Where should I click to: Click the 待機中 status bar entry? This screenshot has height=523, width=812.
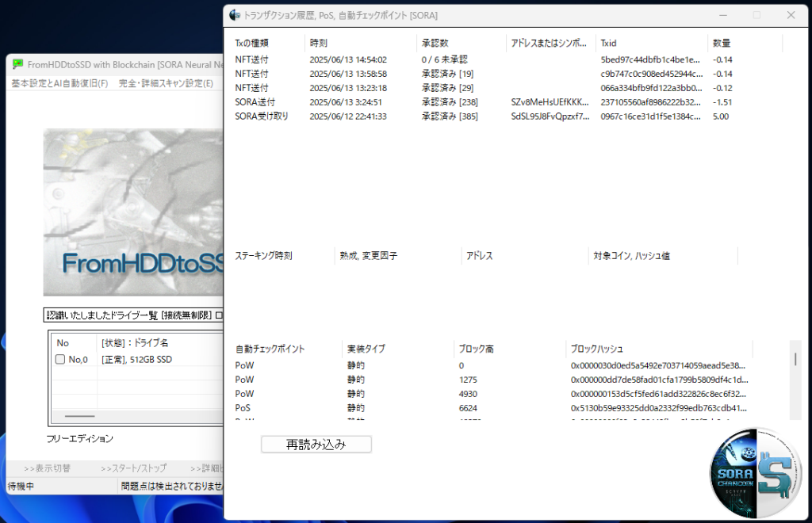pos(21,487)
